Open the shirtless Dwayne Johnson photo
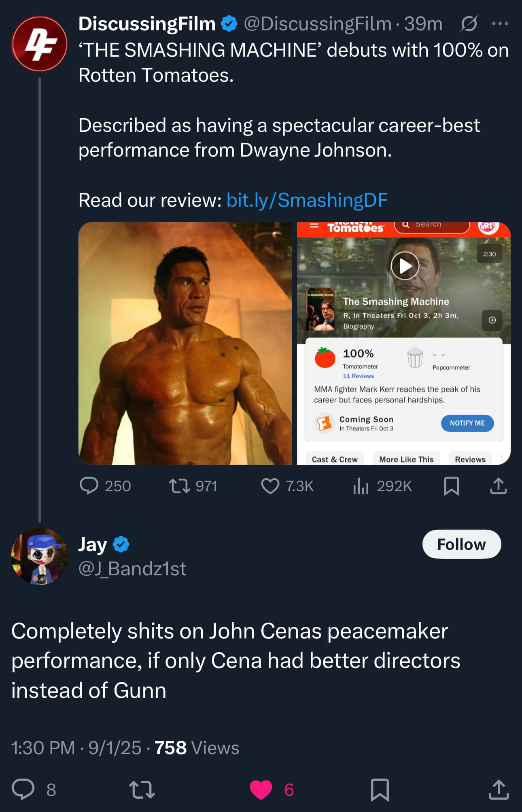The image size is (522, 812). click(x=185, y=343)
